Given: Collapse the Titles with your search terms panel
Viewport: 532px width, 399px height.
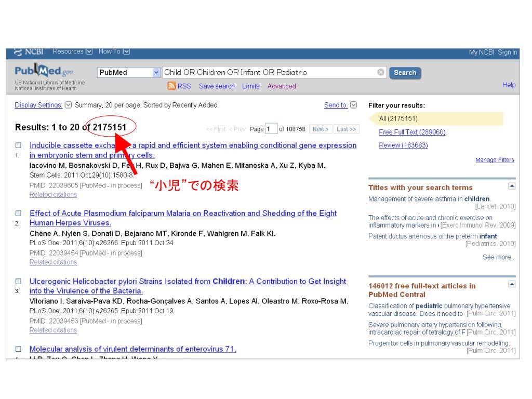Looking at the screenshot, I should [x=512, y=186].
